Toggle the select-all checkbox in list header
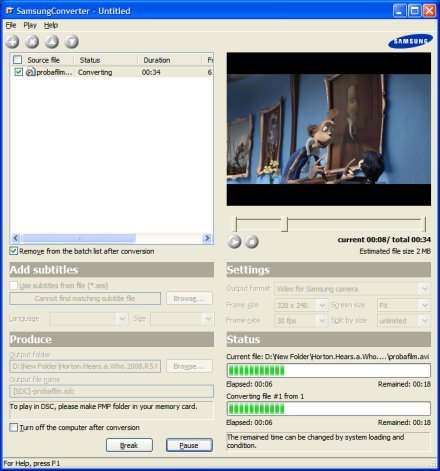The width and height of the screenshot is (440, 471). (x=17, y=60)
